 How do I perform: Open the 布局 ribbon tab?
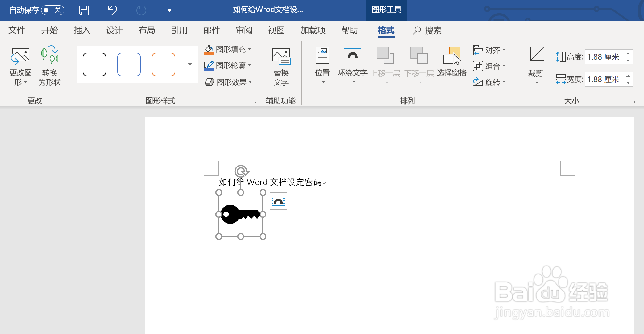(x=147, y=30)
